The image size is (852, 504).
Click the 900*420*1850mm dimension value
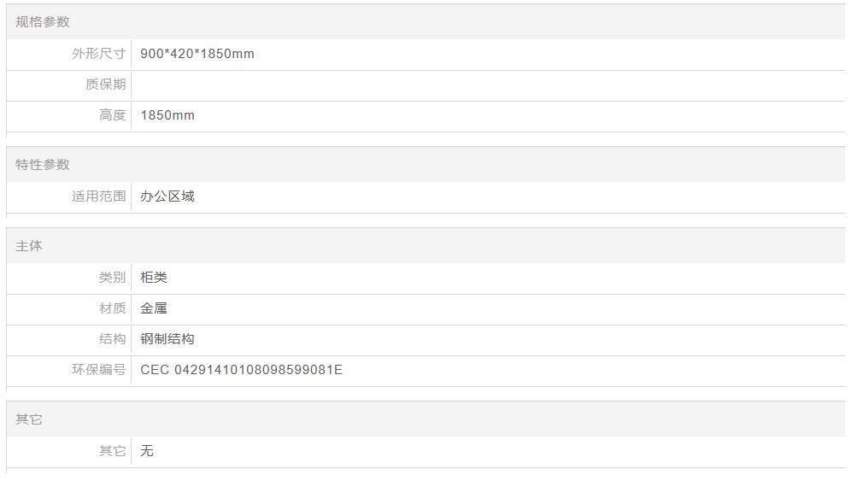pyautogui.click(x=197, y=54)
